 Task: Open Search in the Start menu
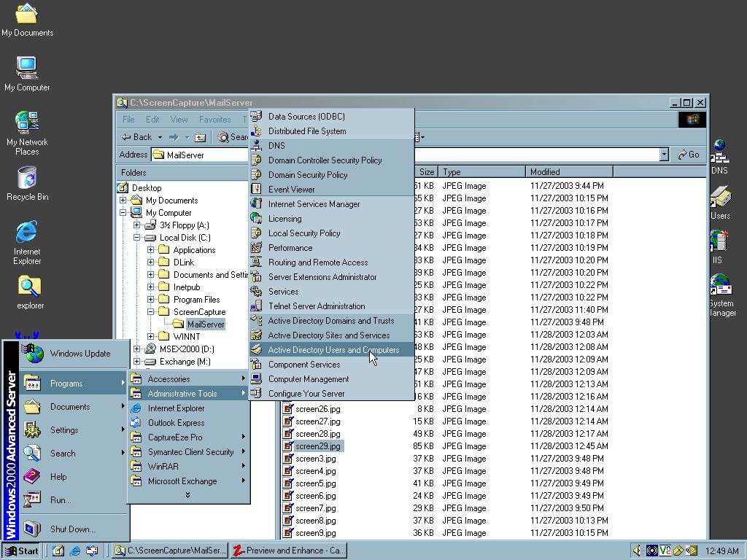pyautogui.click(x=74, y=454)
